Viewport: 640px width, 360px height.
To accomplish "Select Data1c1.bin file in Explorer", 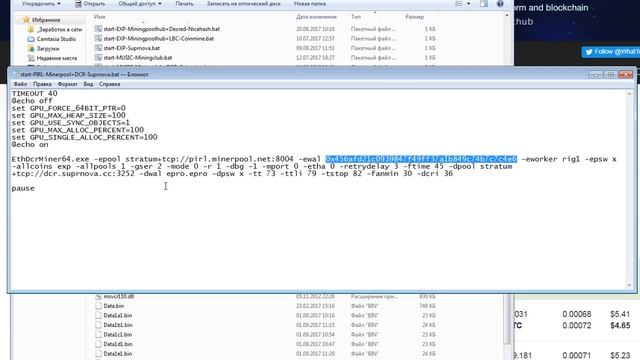I will pyautogui.click(x=118, y=334).
